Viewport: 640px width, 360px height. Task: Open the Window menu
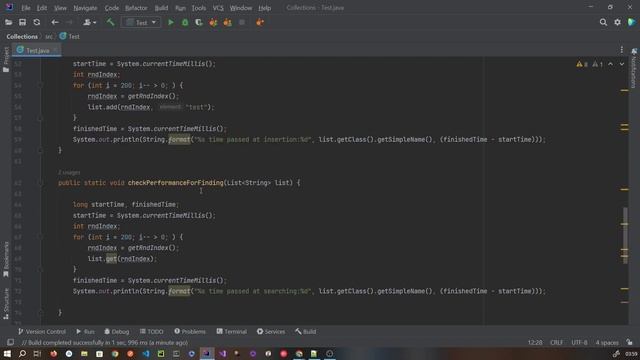coord(241,8)
